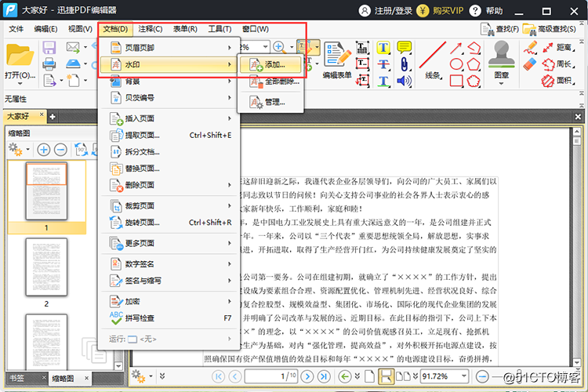Go to last page navigation button
588x392 pixels.
click(x=324, y=376)
